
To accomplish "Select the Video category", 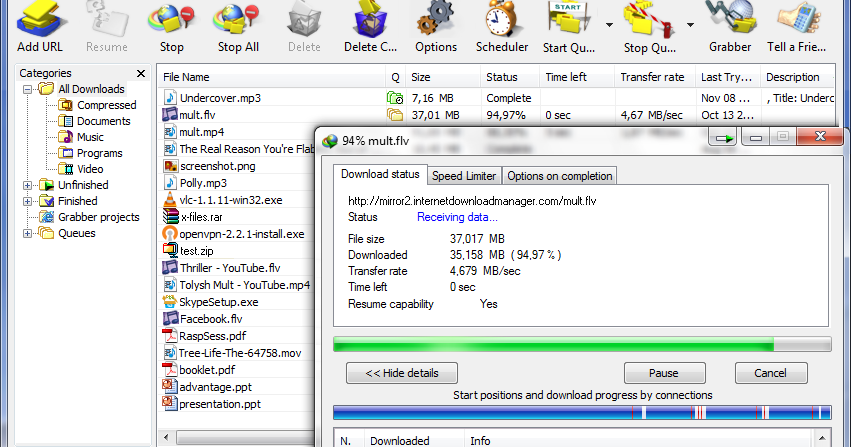I will [x=90, y=169].
